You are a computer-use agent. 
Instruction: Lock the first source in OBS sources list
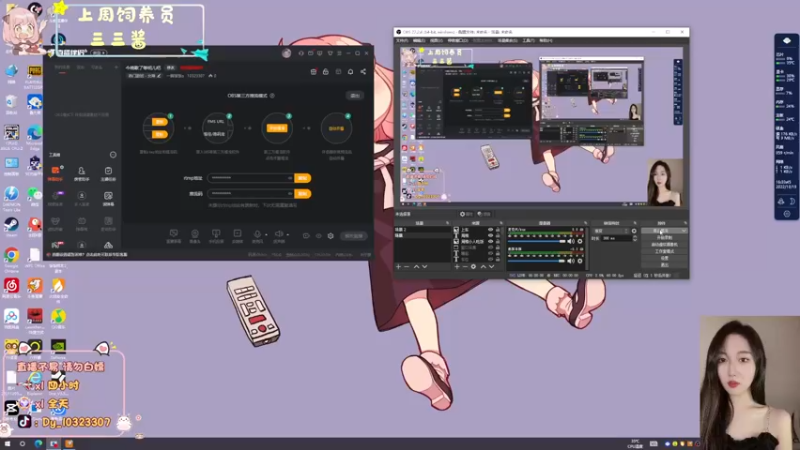498,230
